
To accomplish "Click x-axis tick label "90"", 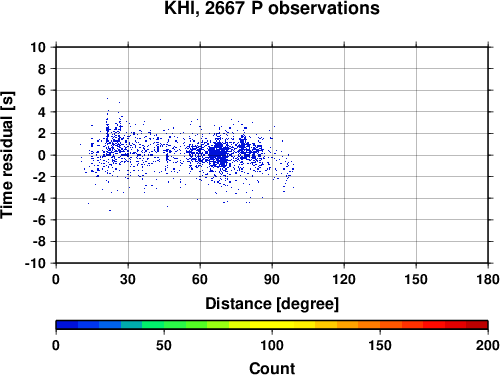I will click(272, 279).
